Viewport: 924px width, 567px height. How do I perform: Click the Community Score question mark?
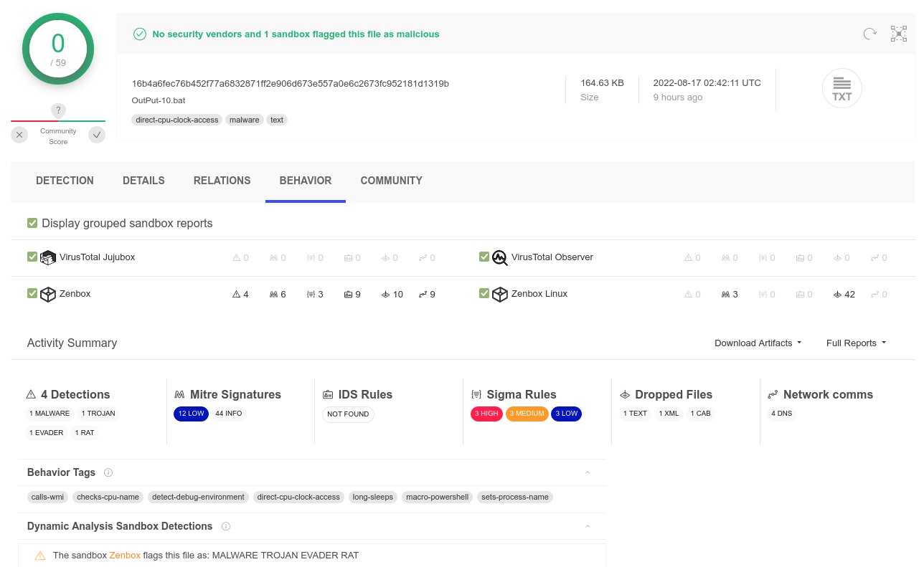[x=58, y=110]
